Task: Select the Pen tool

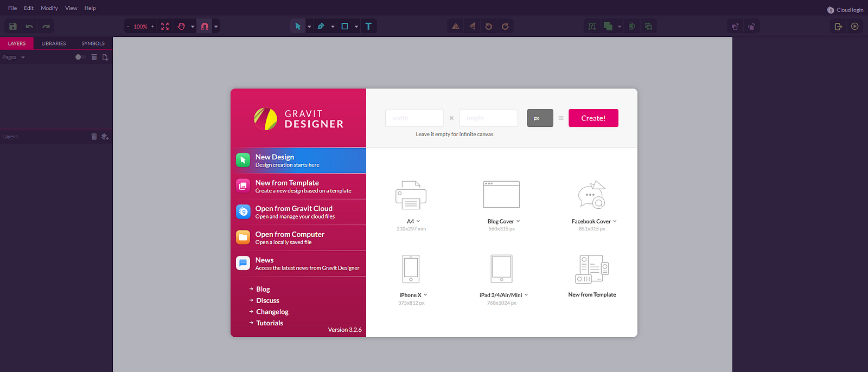Action: click(x=321, y=26)
